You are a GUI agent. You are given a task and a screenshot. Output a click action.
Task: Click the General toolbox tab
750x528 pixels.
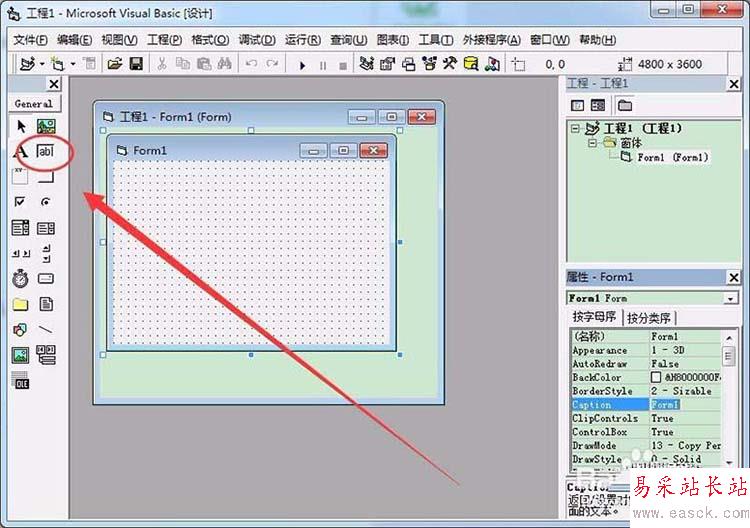pyautogui.click(x=33, y=103)
